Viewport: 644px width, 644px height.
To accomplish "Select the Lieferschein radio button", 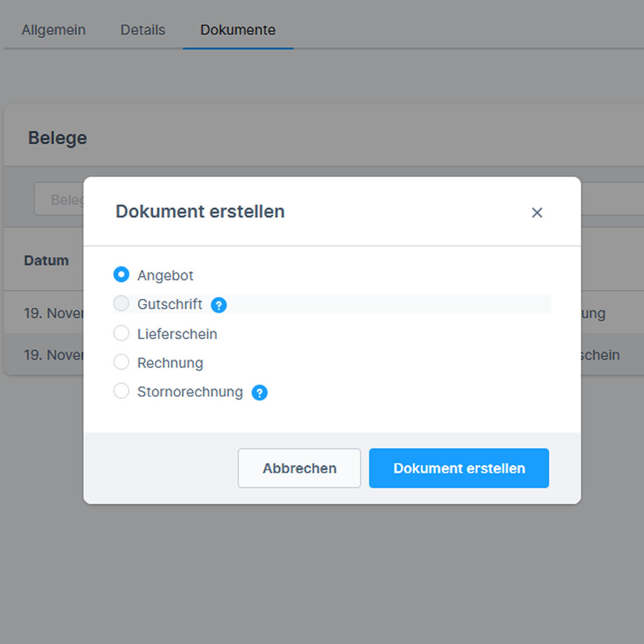I will [x=121, y=333].
